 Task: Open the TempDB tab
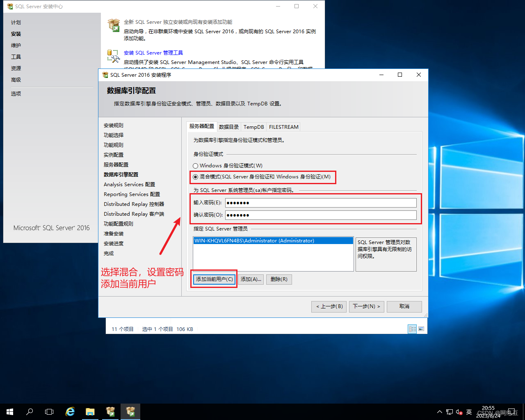pyautogui.click(x=254, y=127)
